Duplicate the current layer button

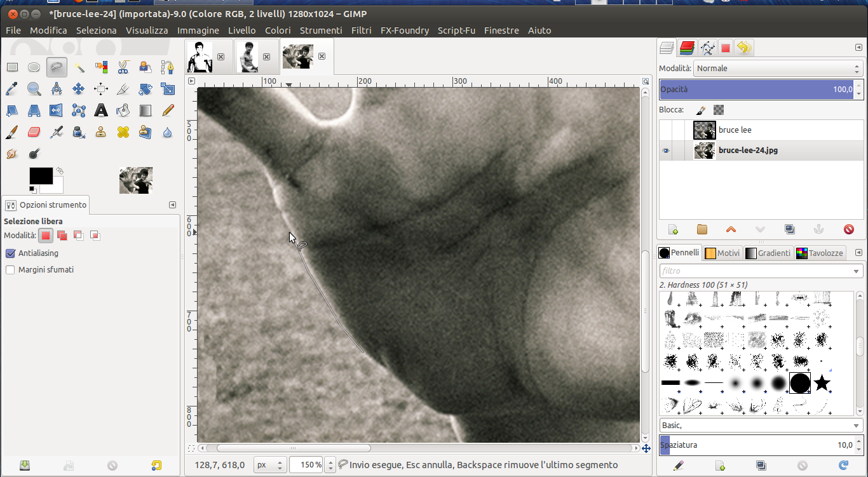(789, 229)
